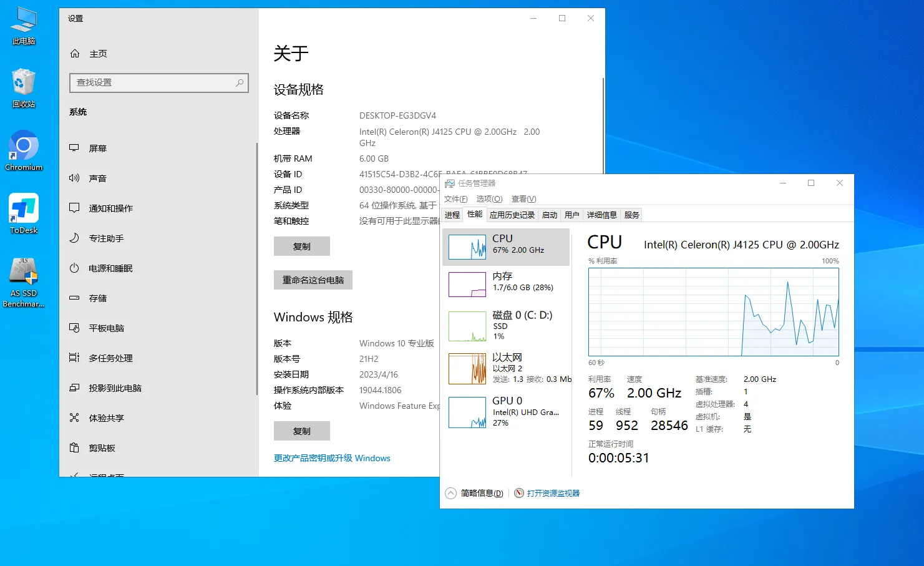Image resolution: width=924 pixels, height=566 pixels.
Task: Collapse Task Manager with 简略信息 chevron icon
Action: [x=450, y=493]
